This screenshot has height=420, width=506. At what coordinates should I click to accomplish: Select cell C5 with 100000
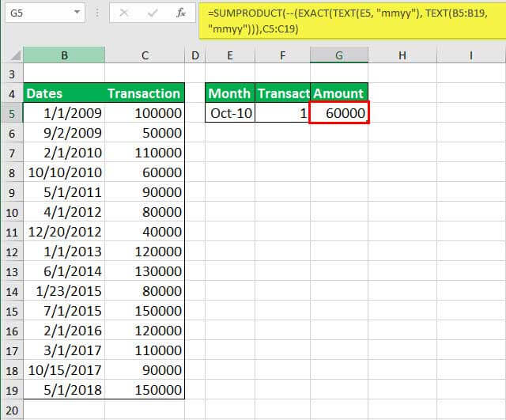coord(145,113)
